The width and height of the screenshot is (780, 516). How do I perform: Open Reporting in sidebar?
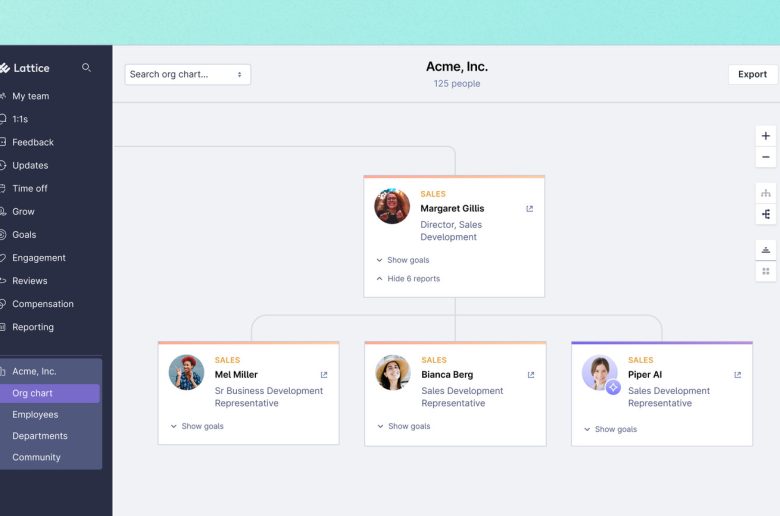click(32, 327)
